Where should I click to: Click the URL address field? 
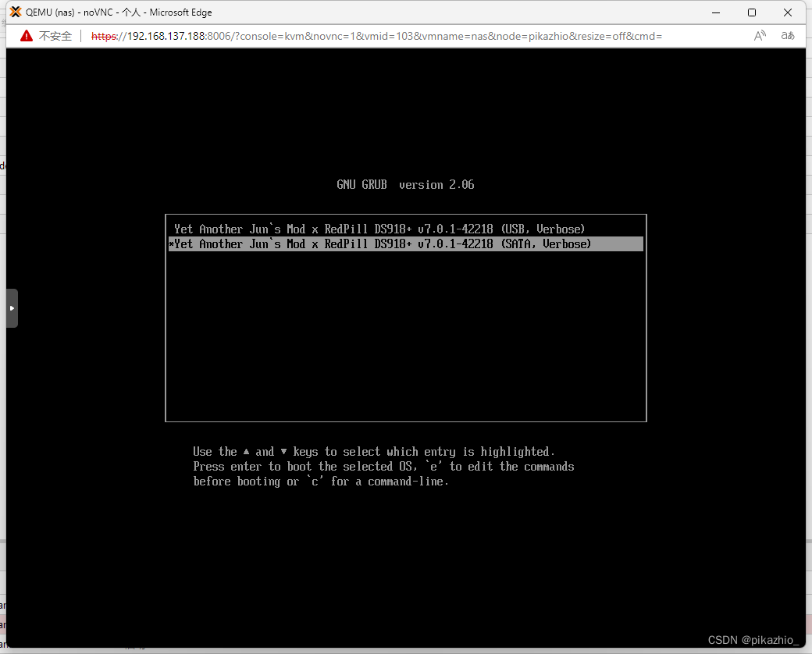pos(376,36)
